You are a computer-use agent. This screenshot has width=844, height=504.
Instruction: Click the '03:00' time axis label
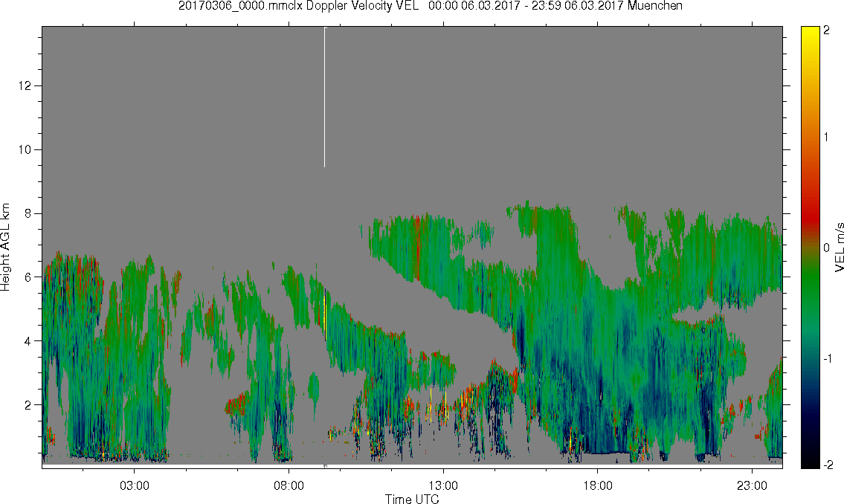click(134, 486)
